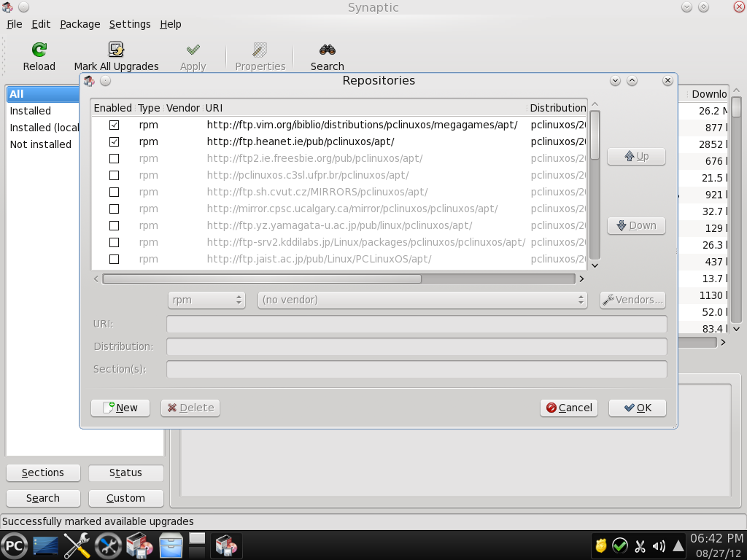The width and height of the screenshot is (747, 560).
Task: Launch the desktop monitor taskbar icon
Action: coord(46,545)
